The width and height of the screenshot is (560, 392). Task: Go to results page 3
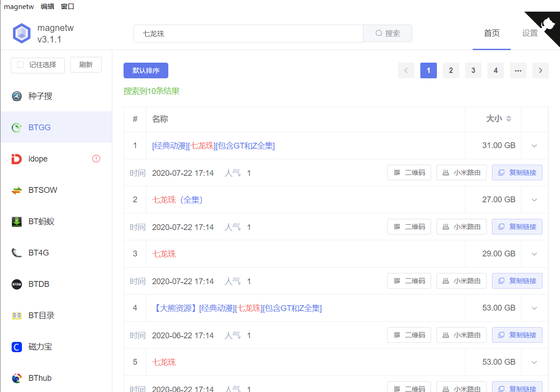coord(473,70)
